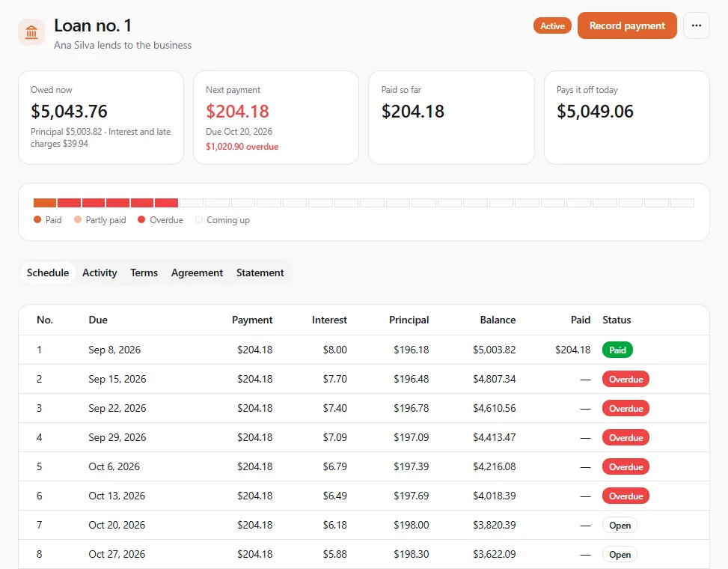Click the interest $6.49 cell
This screenshot has width=728, height=569.
(334, 496)
